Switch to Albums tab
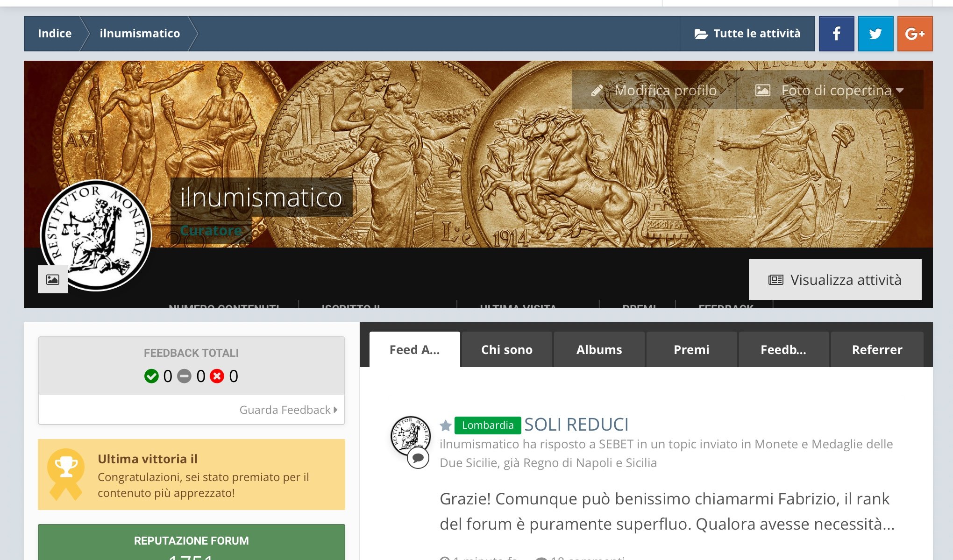The height and width of the screenshot is (560, 953). click(x=599, y=349)
